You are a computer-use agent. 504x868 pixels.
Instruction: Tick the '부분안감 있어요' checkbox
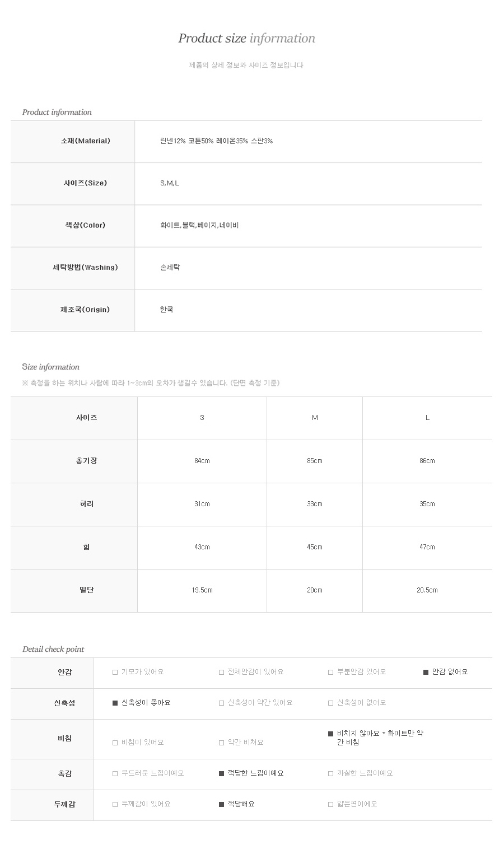[330, 672]
